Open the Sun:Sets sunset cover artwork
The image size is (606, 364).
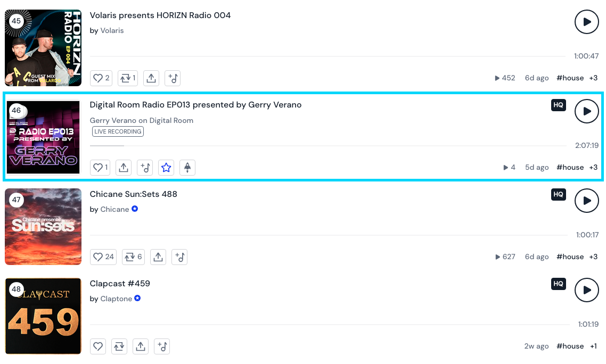click(x=43, y=227)
